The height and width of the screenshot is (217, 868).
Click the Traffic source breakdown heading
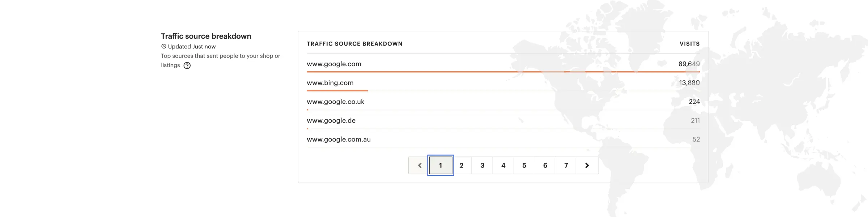click(206, 36)
